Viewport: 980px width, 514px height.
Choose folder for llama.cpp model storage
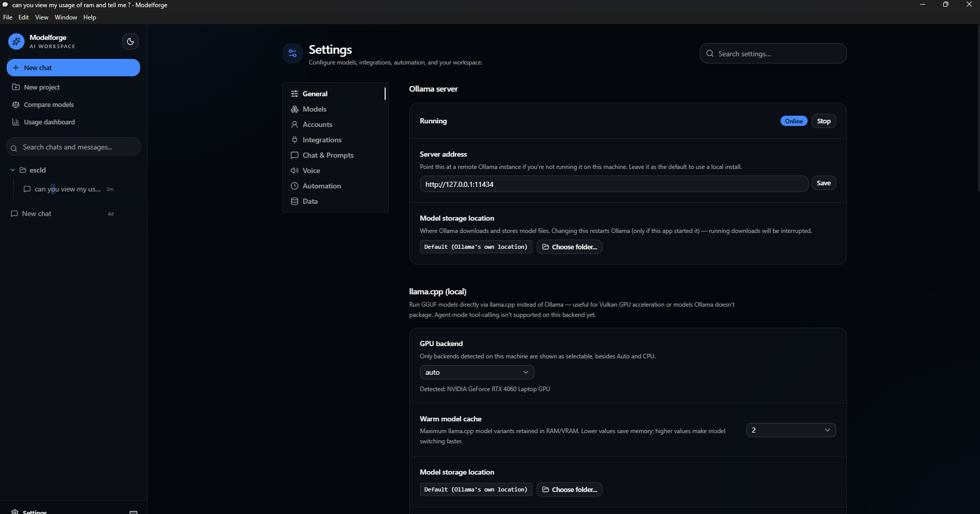tap(569, 489)
